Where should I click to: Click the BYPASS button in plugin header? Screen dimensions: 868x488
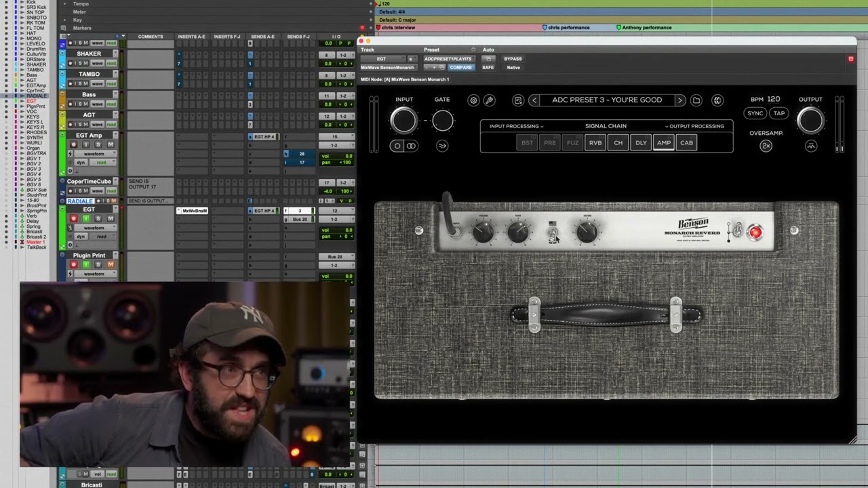[x=513, y=59]
